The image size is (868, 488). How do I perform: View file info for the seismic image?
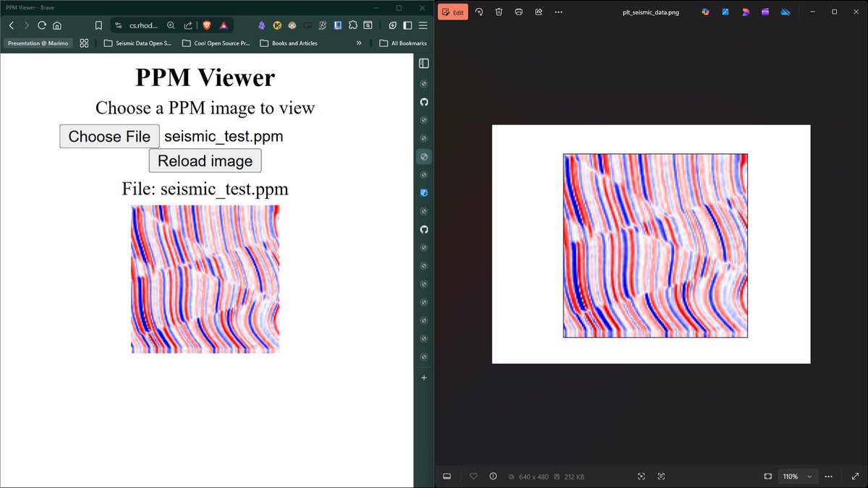pos(493,476)
